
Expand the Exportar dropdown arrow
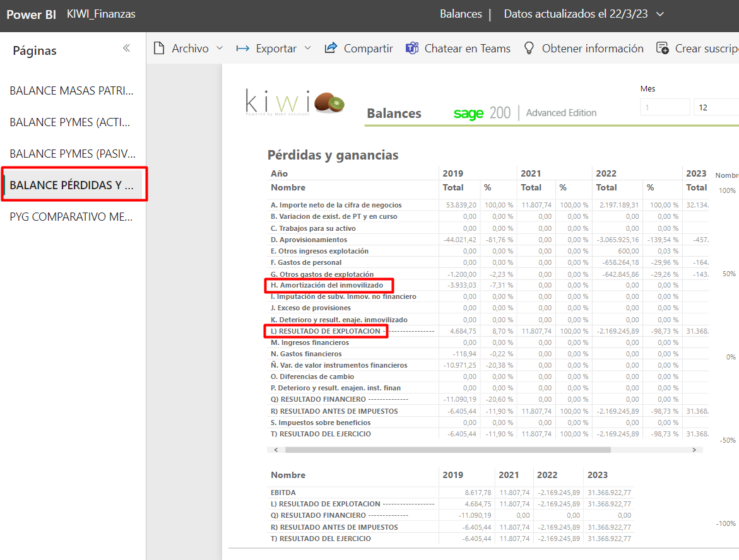click(308, 48)
